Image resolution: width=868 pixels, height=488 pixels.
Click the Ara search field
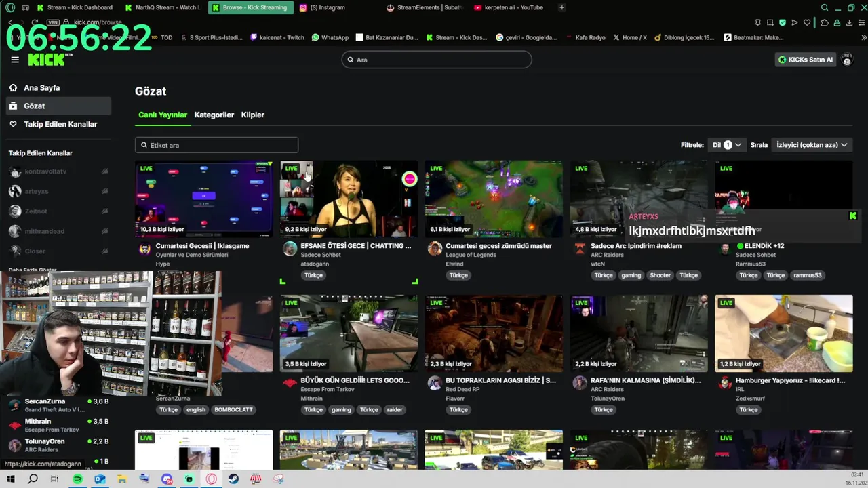click(x=437, y=60)
